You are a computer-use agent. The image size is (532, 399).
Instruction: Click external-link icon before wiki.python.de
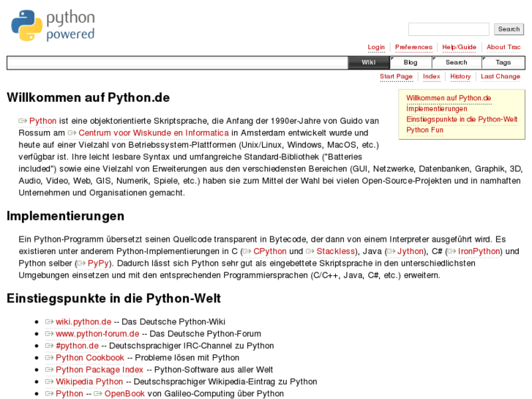click(50, 321)
